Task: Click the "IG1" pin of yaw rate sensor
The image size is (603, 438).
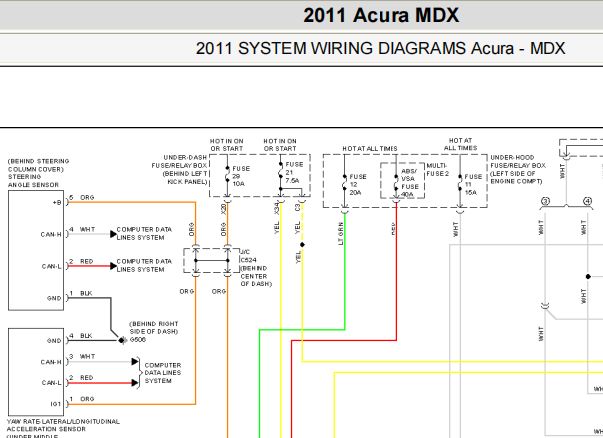Action: click(x=56, y=404)
